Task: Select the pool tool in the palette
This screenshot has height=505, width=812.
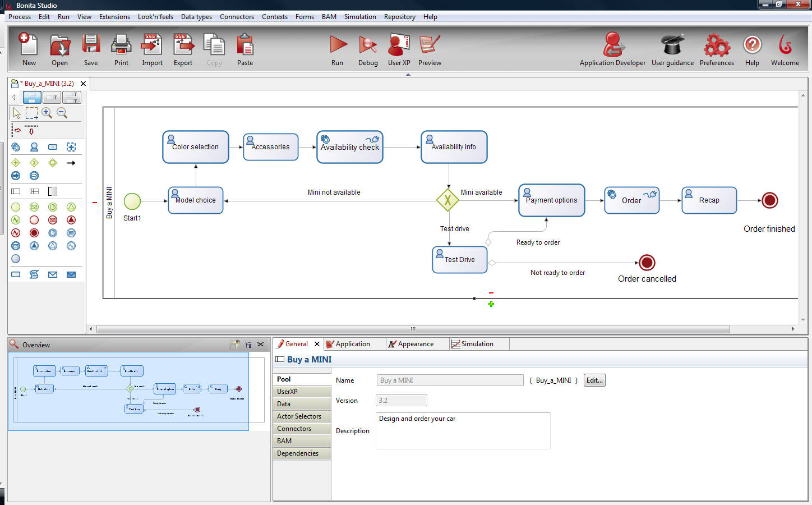Action: click(x=16, y=190)
